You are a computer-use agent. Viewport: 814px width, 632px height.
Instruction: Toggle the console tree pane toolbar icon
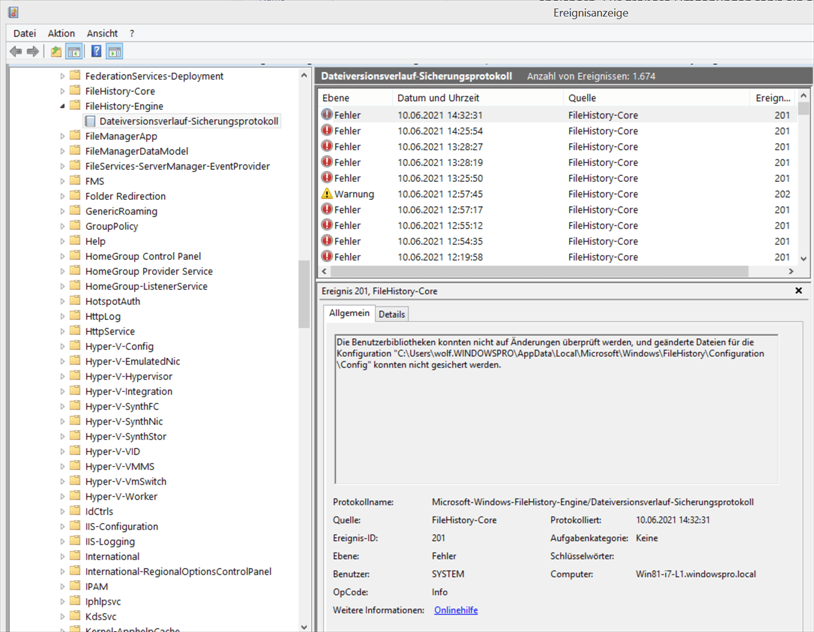(74, 51)
